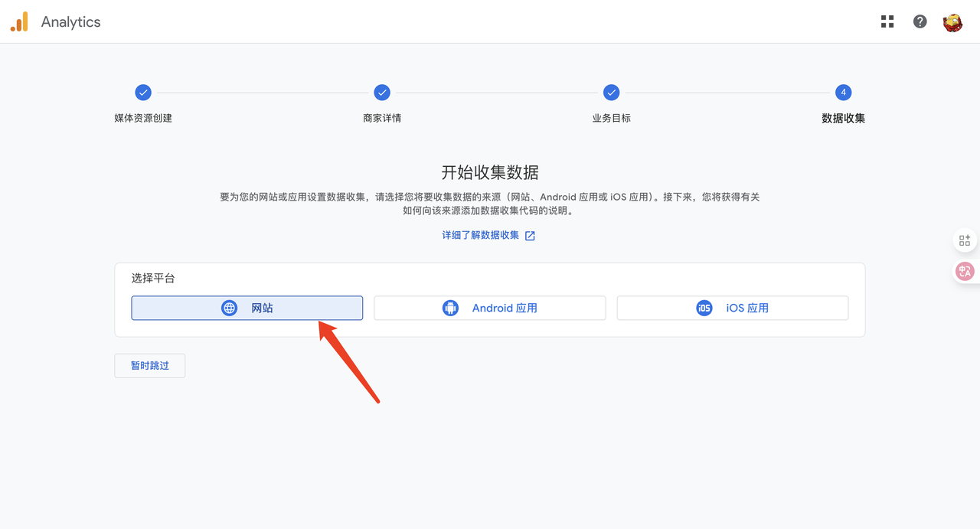The height and width of the screenshot is (529, 980).
Task: Click the external link icon beside 详细了解数据收集
Action: coord(530,236)
